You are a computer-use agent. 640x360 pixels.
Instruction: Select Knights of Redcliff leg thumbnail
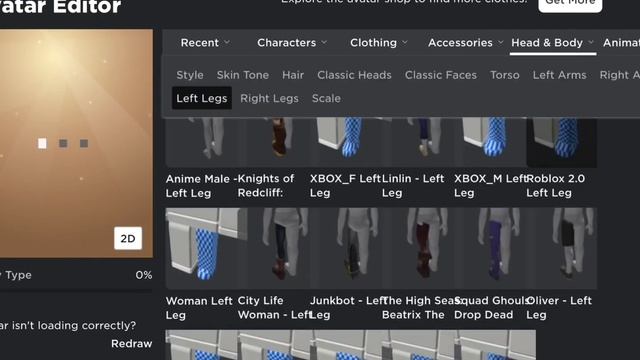273,142
